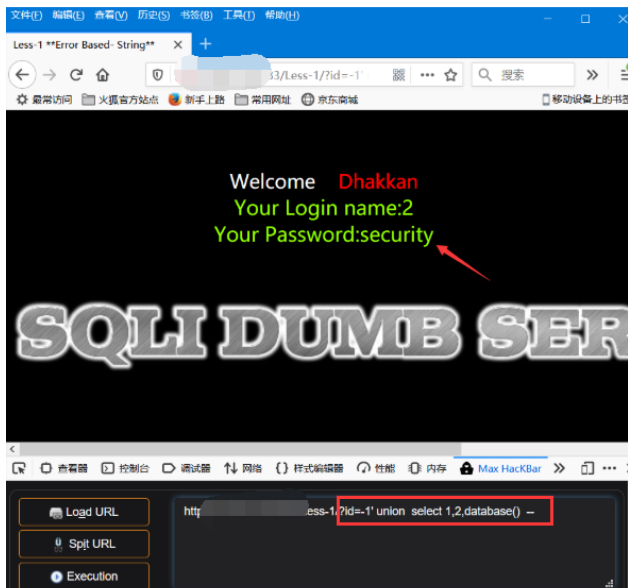Open the 工具(T) menu
Viewport: 628px width, 588px height.
(x=239, y=15)
